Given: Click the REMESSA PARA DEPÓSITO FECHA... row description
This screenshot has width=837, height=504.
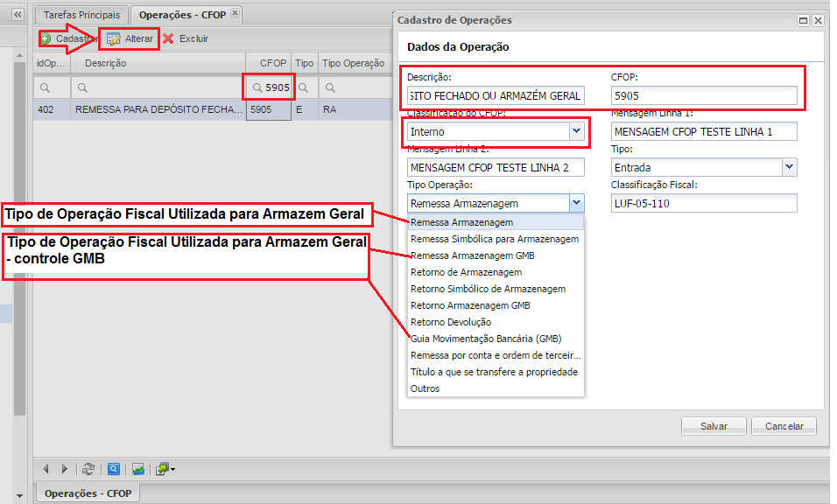Looking at the screenshot, I should pyautogui.click(x=158, y=109).
